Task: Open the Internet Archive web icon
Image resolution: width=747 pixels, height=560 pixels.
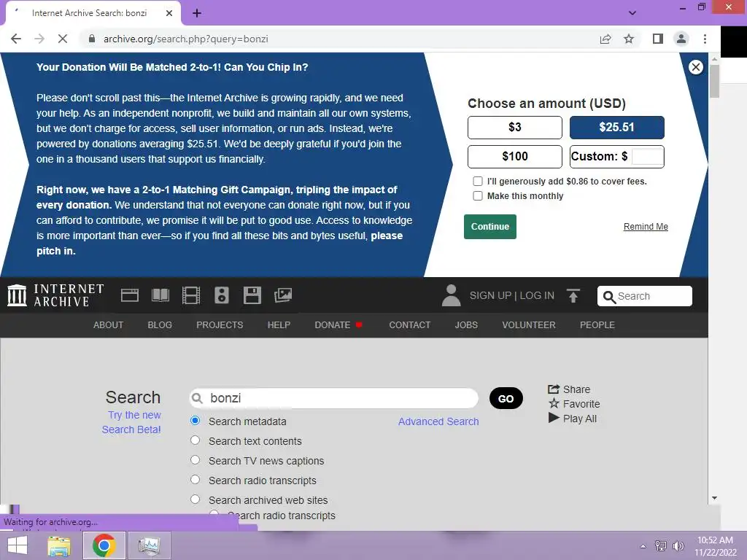Action: point(130,296)
